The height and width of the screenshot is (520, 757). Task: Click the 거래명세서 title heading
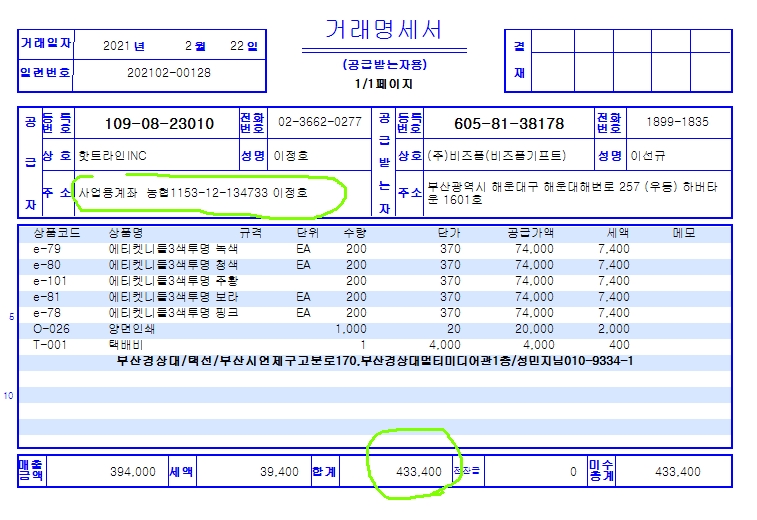click(x=384, y=30)
